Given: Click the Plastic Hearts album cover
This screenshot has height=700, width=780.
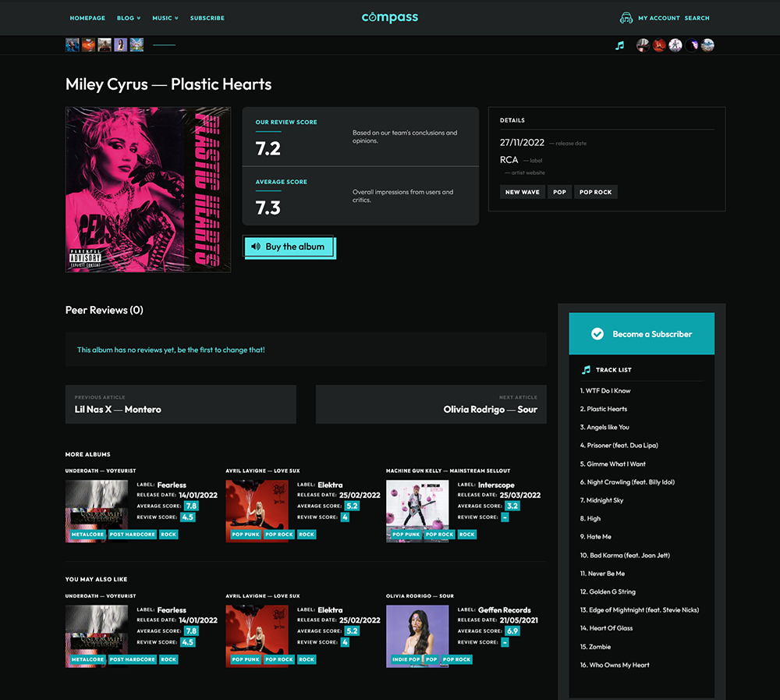Looking at the screenshot, I should [148, 190].
